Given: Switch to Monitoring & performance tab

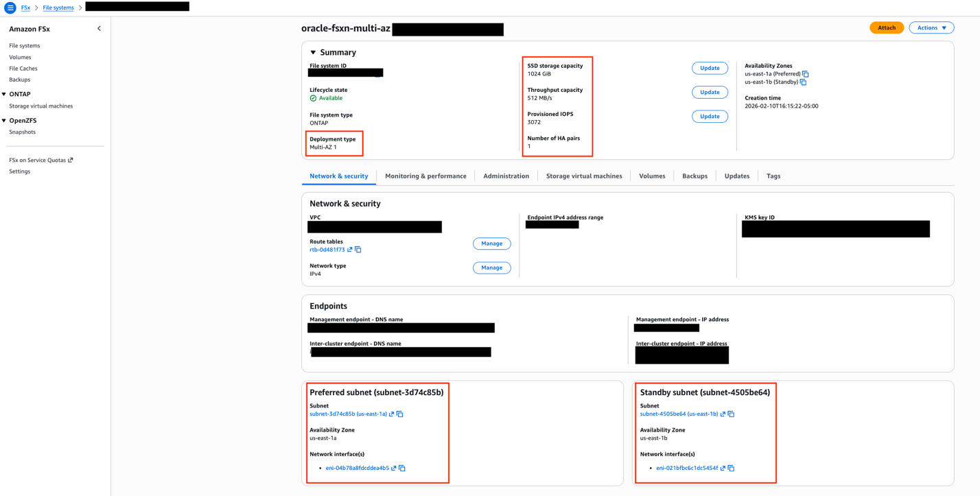Looking at the screenshot, I should 425,176.
